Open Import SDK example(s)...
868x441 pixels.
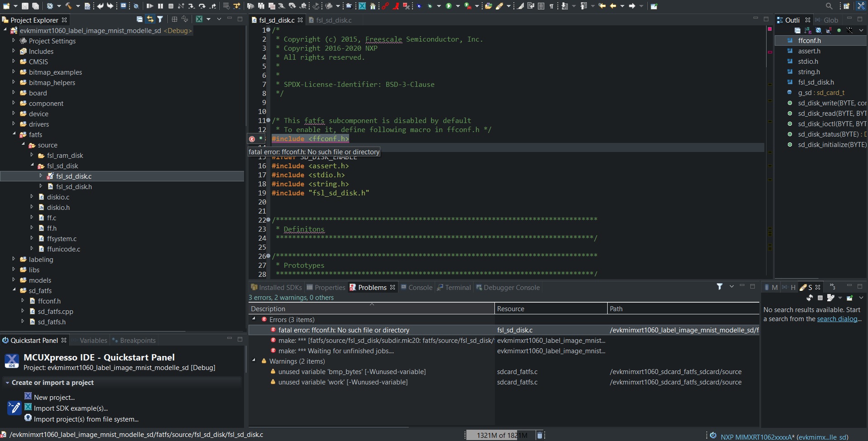[71, 408]
